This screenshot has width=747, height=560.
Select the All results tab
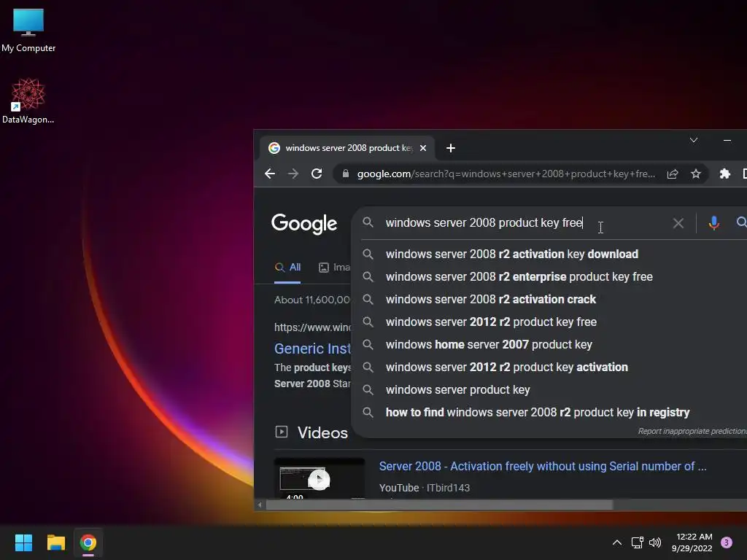pyautogui.click(x=287, y=267)
